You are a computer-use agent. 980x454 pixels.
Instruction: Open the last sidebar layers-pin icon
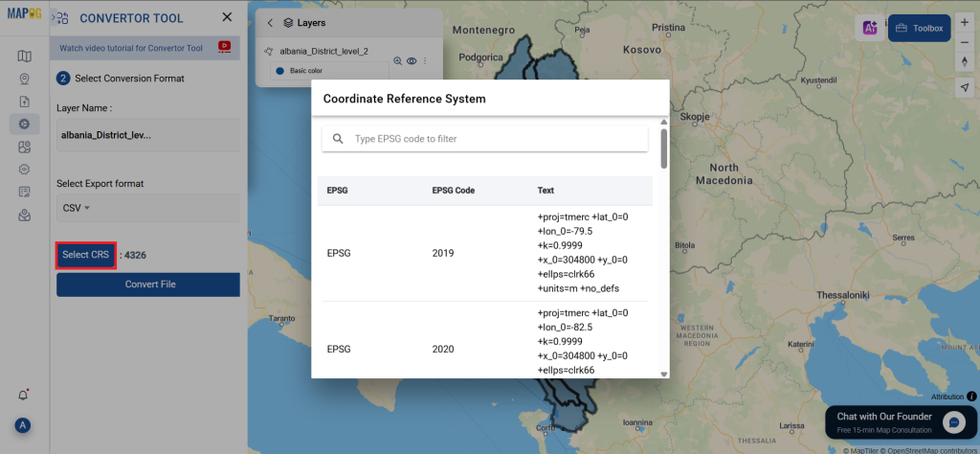(24, 216)
